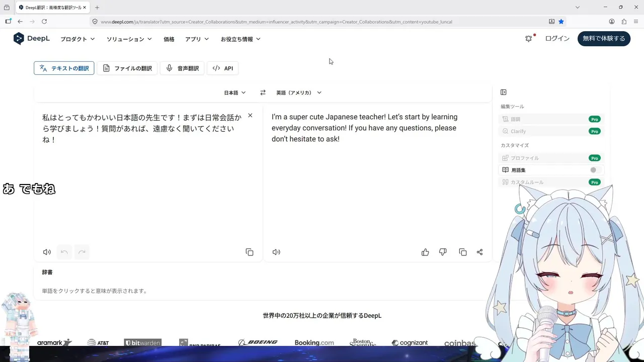Open browser extensions puzzle icon
This screenshot has width=644, height=362.
pos(624,22)
